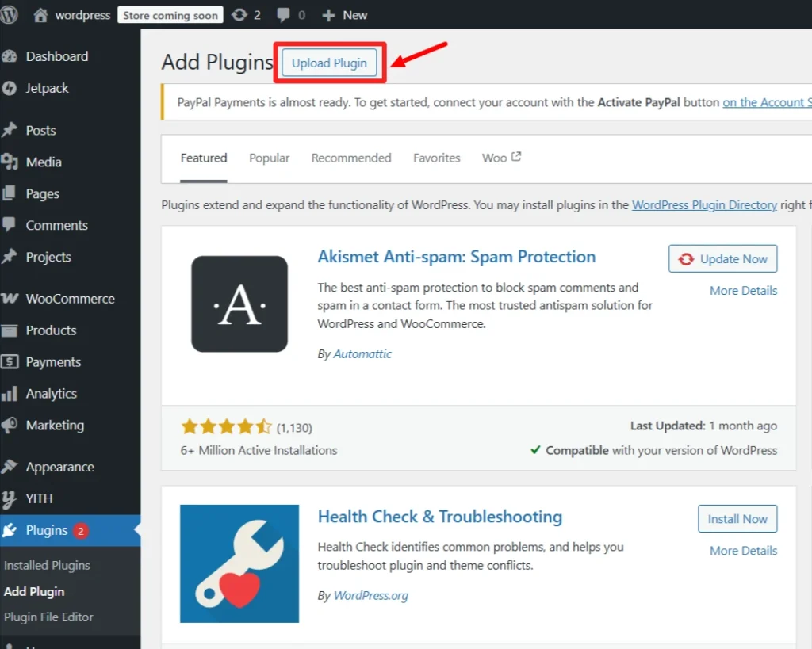Open the Plugin File Editor submenu

(x=48, y=617)
